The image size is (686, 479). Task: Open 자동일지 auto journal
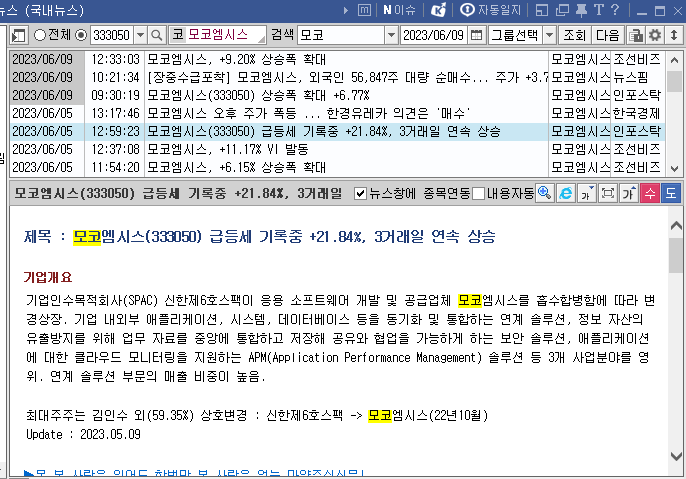pos(491,10)
